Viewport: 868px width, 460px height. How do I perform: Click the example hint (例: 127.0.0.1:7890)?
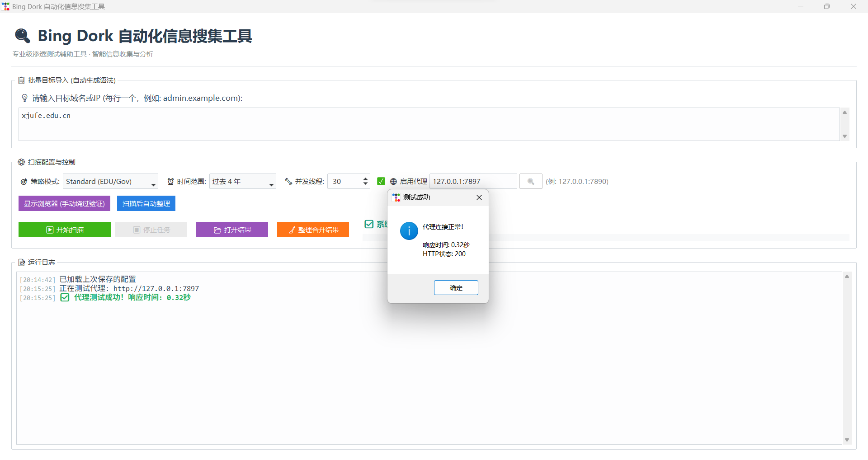577,182
